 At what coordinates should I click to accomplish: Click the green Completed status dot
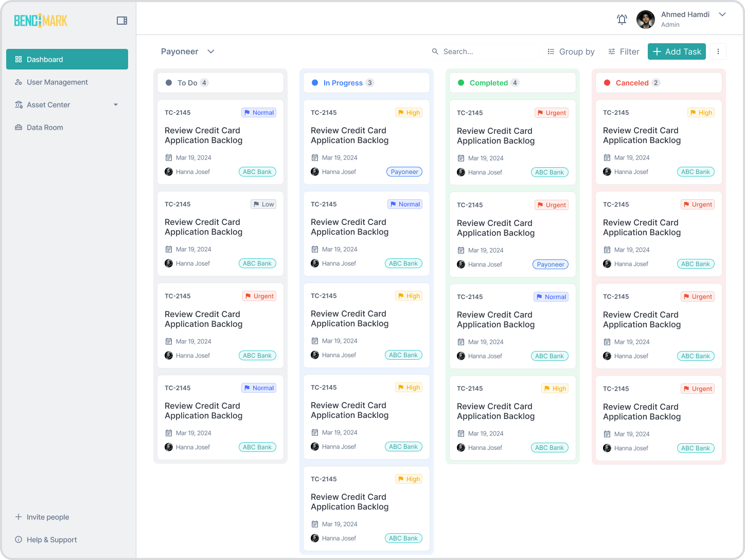coord(461,83)
